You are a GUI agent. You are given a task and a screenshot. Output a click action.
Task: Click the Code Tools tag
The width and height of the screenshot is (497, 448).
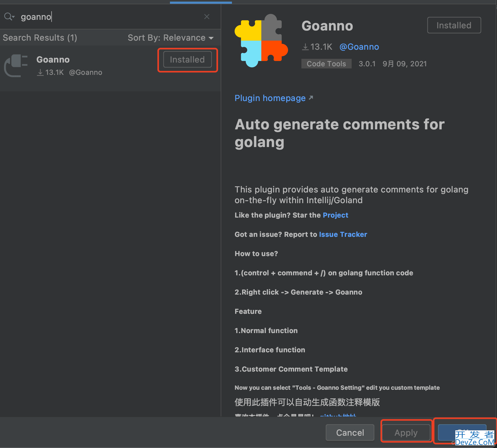tap(326, 64)
